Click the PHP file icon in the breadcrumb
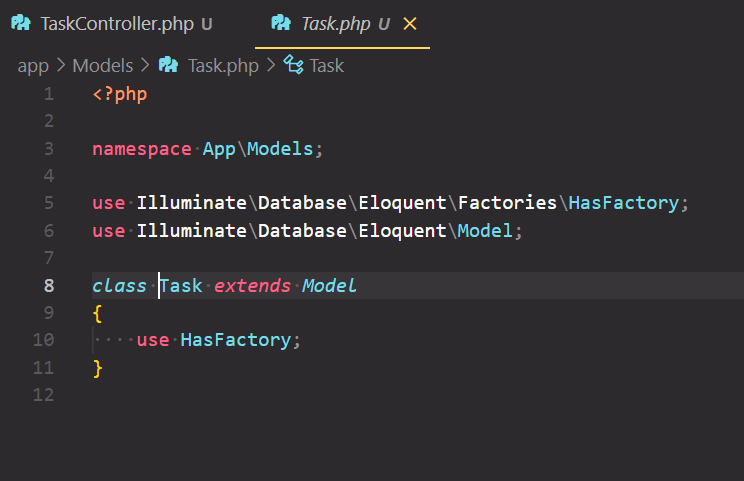Image resolution: width=744 pixels, height=481 pixels. [169, 66]
